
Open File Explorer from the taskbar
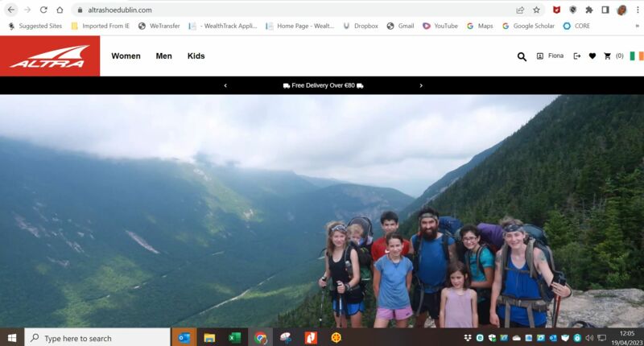[209, 338]
